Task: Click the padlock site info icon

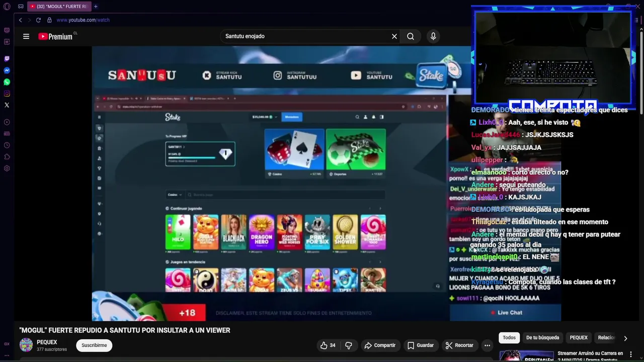Action: click(49, 20)
